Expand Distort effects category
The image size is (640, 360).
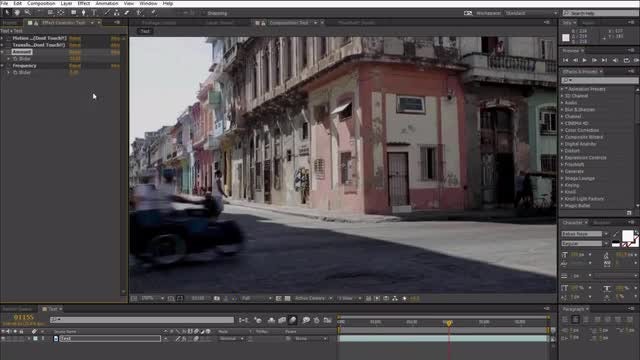[562, 151]
